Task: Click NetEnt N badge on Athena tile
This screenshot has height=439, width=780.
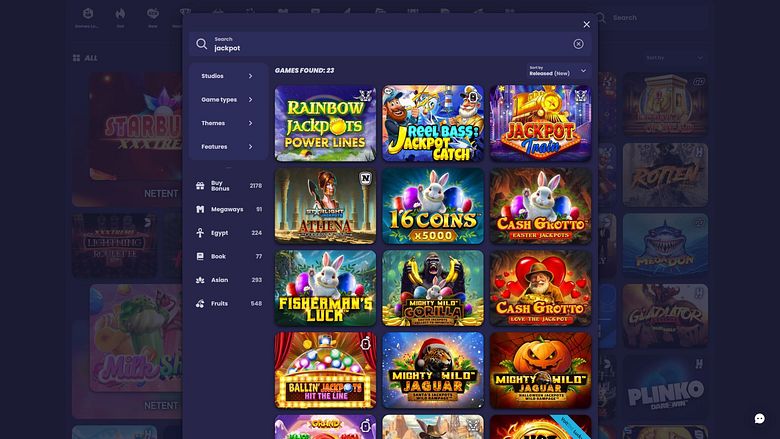Action: (365, 178)
